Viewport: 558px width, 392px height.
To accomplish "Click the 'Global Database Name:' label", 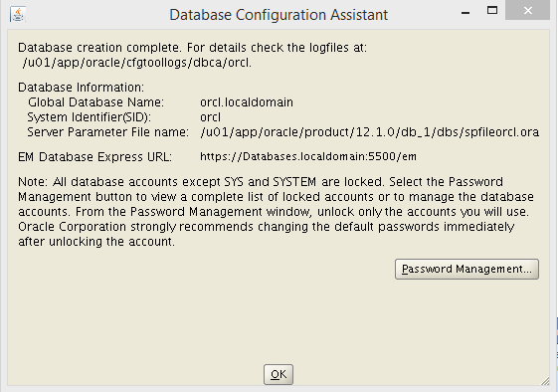I will (x=95, y=102).
